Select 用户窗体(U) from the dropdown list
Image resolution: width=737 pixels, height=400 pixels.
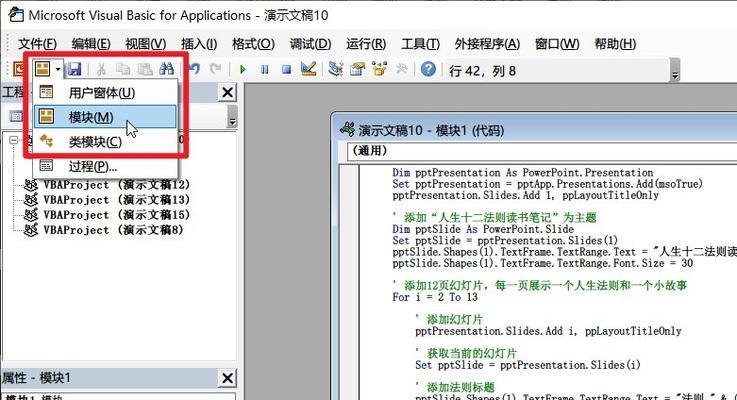point(105,93)
